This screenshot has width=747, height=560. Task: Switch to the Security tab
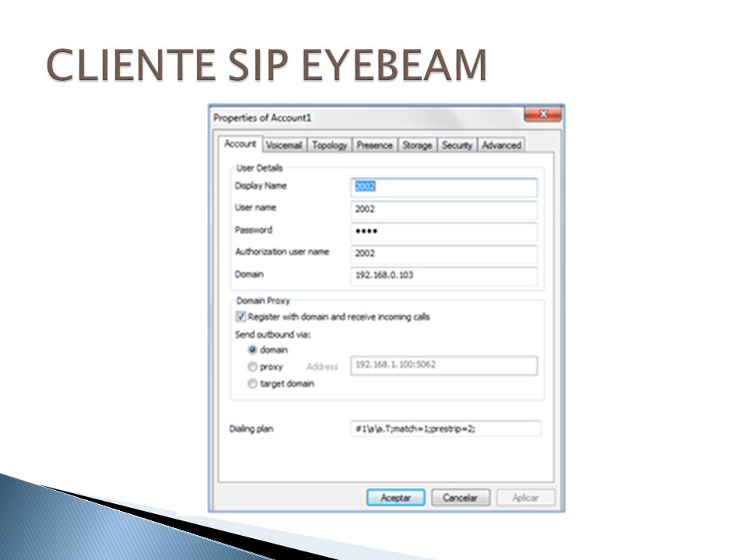tap(457, 145)
